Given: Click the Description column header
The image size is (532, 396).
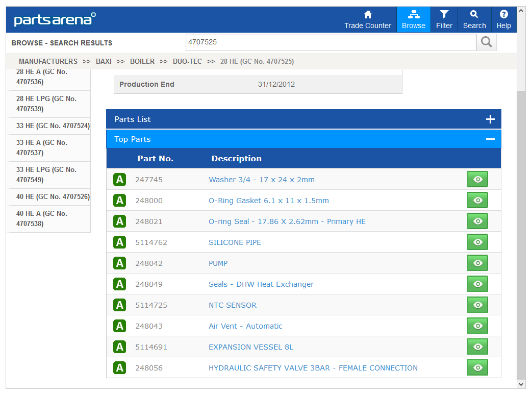Looking at the screenshot, I should tap(237, 159).
